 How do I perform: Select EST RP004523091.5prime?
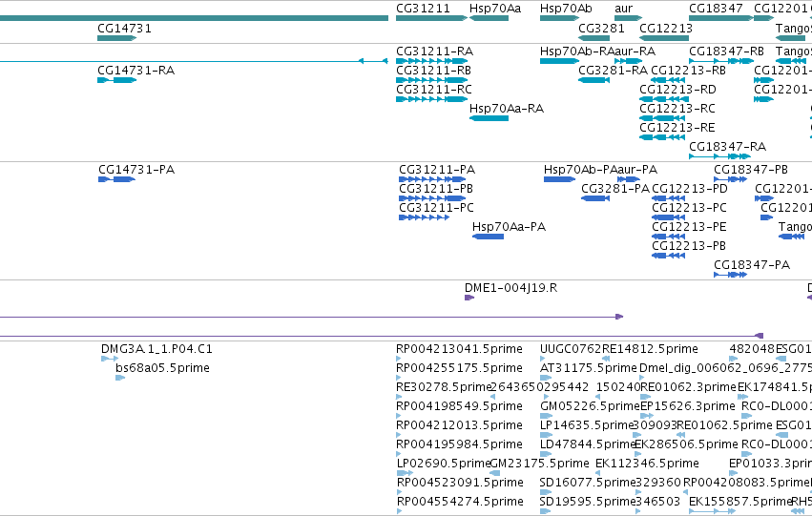400,492
